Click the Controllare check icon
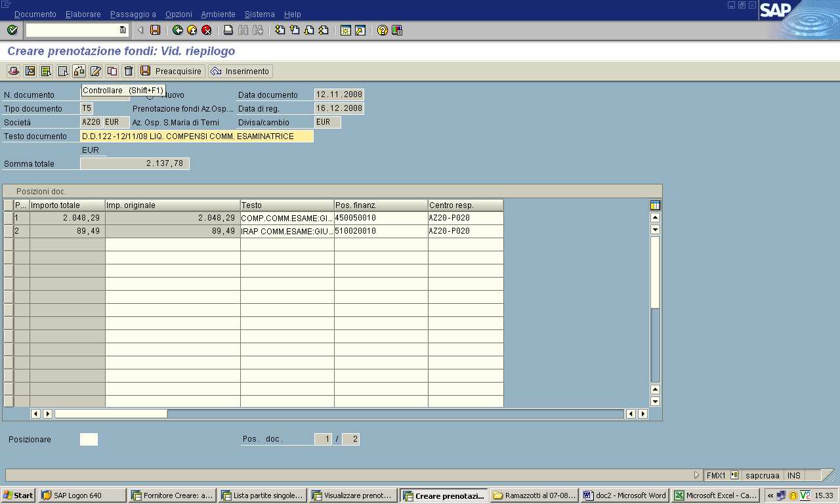This screenshot has height=504, width=840. coord(79,71)
